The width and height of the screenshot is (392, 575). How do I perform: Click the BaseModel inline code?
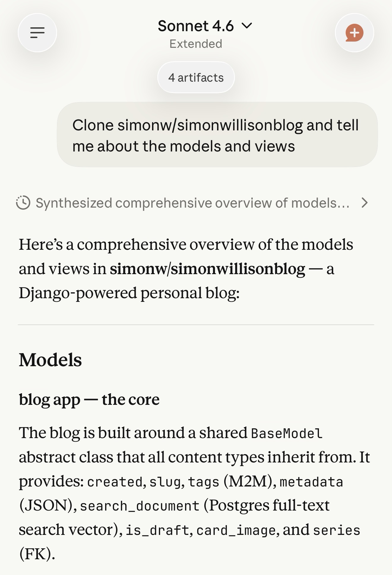[x=287, y=433]
